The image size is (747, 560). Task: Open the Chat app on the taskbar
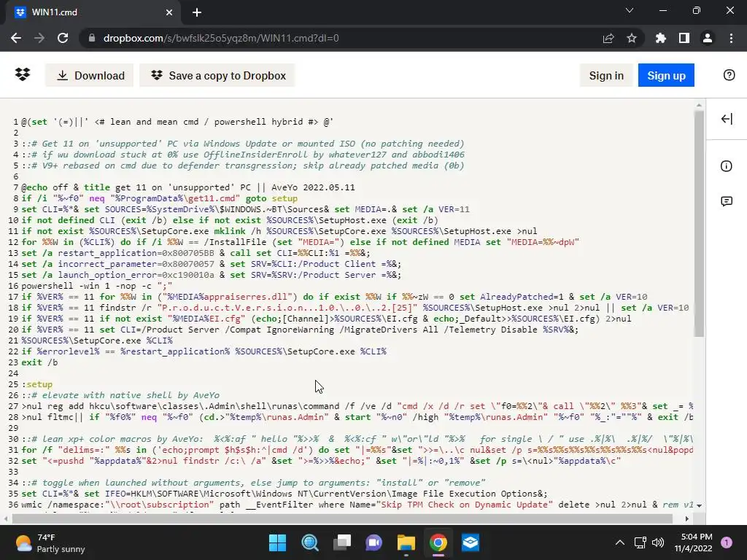(x=374, y=542)
